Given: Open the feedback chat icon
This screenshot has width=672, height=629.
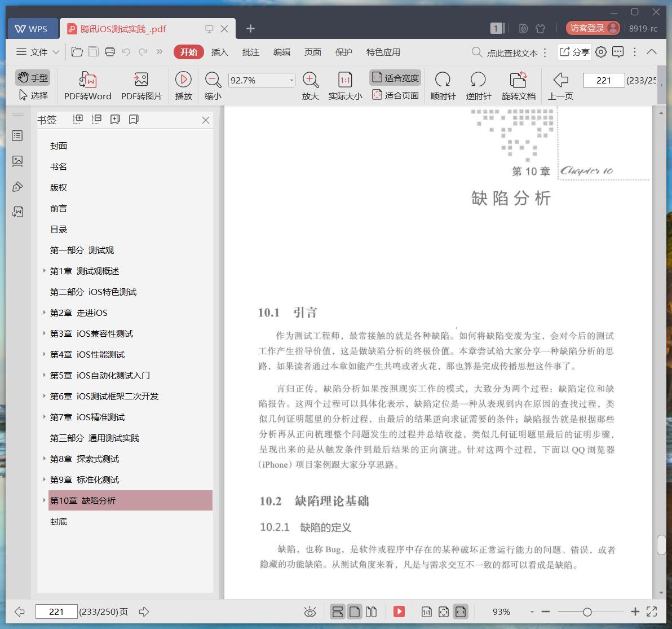Looking at the screenshot, I should coord(617,52).
